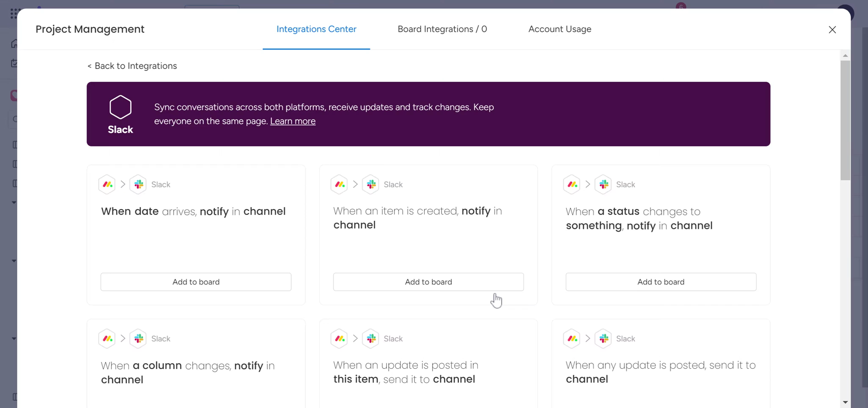Click the 'Project Management' dialog title
The width and height of the screenshot is (868, 408).
click(x=90, y=29)
